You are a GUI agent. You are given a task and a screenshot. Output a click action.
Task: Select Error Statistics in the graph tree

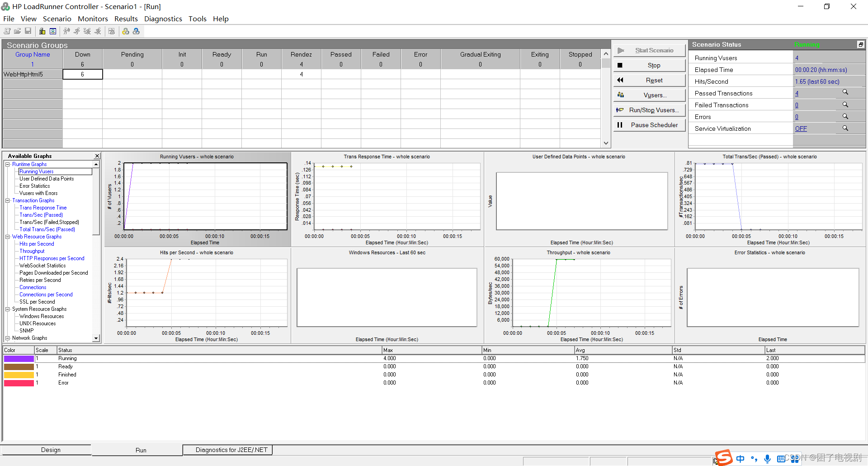click(34, 186)
